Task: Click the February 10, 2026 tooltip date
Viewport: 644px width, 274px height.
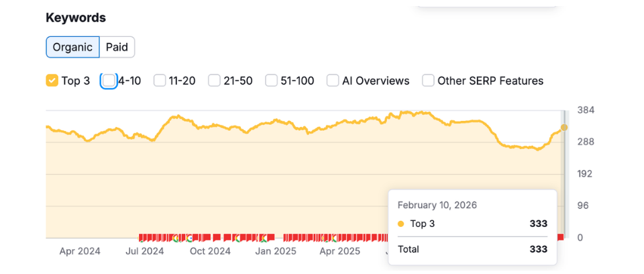Action: 437,205
